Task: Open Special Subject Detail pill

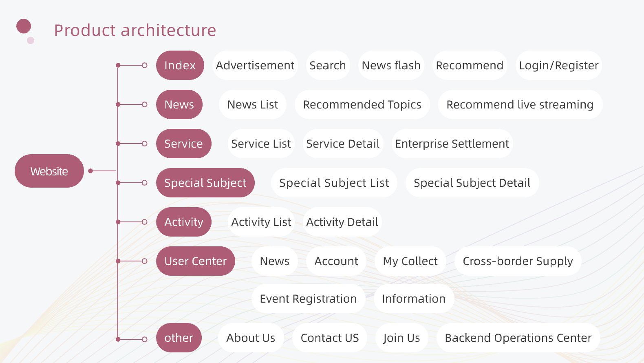Action: (472, 183)
